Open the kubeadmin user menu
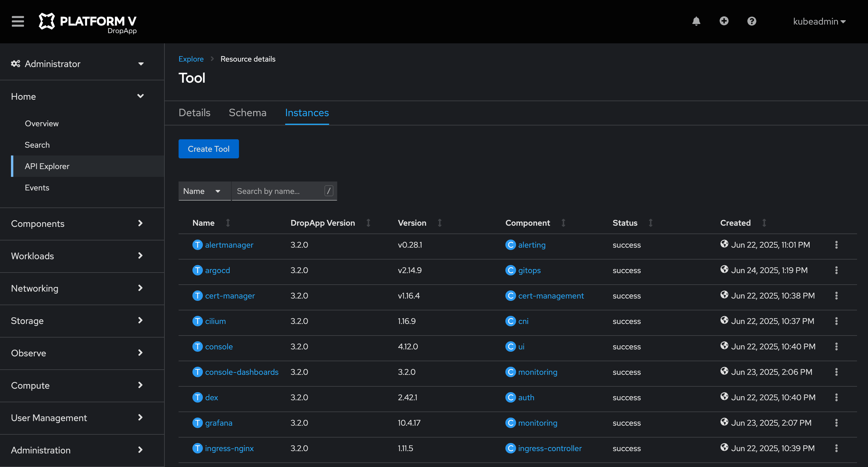868x467 pixels. click(819, 21)
